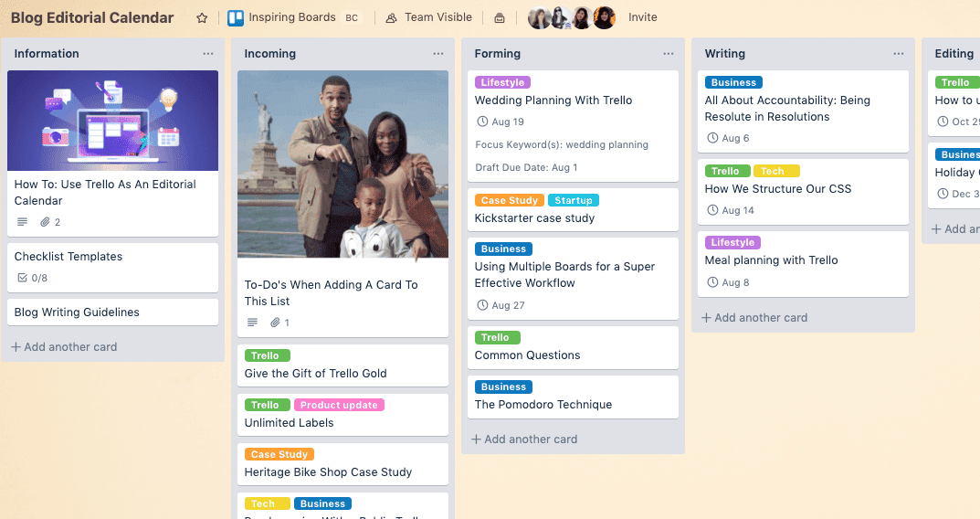Image resolution: width=980 pixels, height=519 pixels.
Task: Open Wedding Planning With Trello card
Action: [x=573, y=126]
